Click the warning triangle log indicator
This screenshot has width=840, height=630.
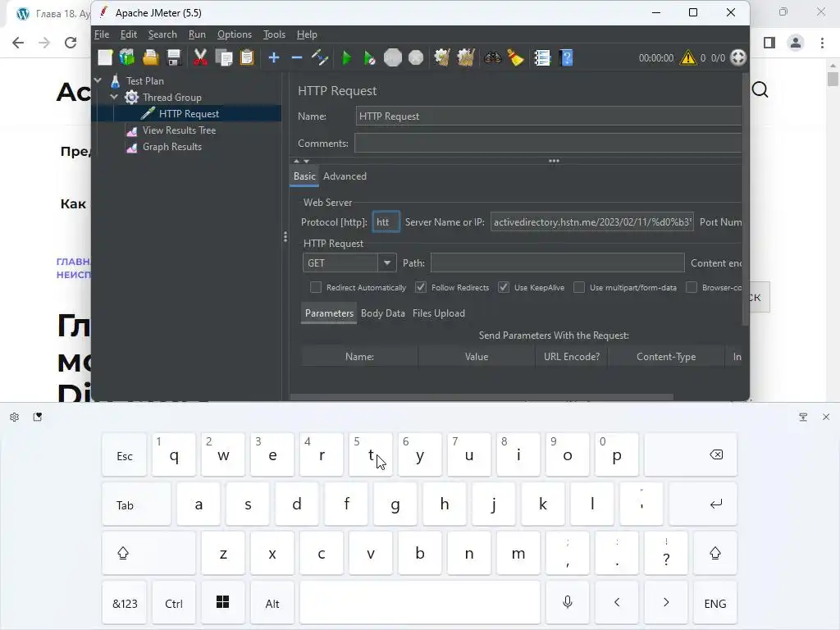tap(688, 57)
